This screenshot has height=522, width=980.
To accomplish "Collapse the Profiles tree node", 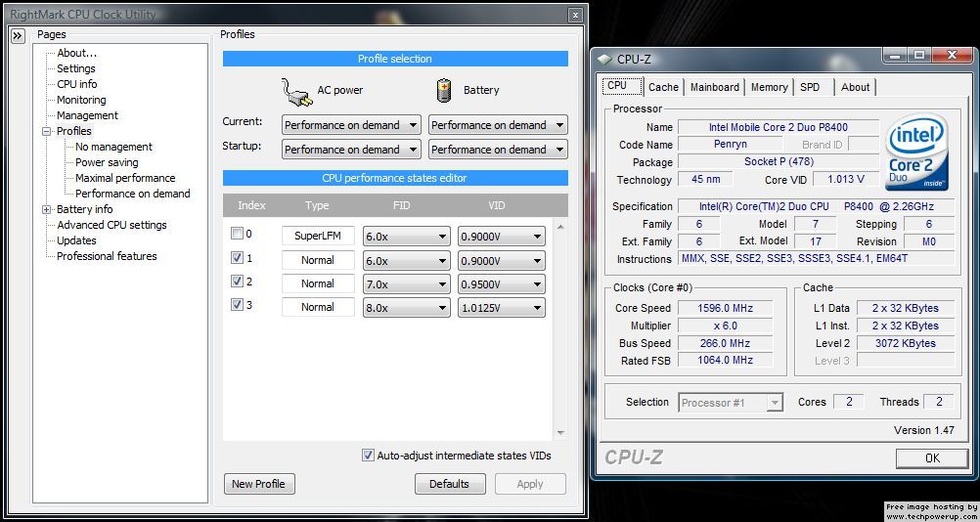I will tap(46, 131).
